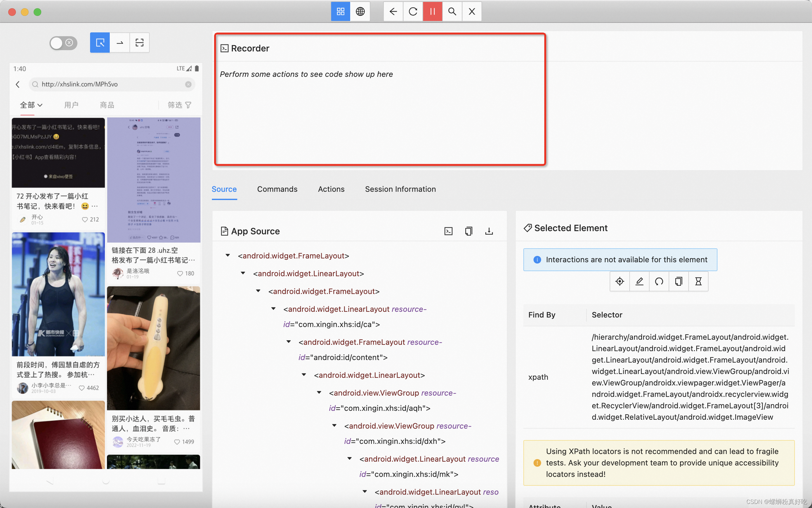The image size is (812, 508).
Task: Download source as XML file
Action: (489, 231)
